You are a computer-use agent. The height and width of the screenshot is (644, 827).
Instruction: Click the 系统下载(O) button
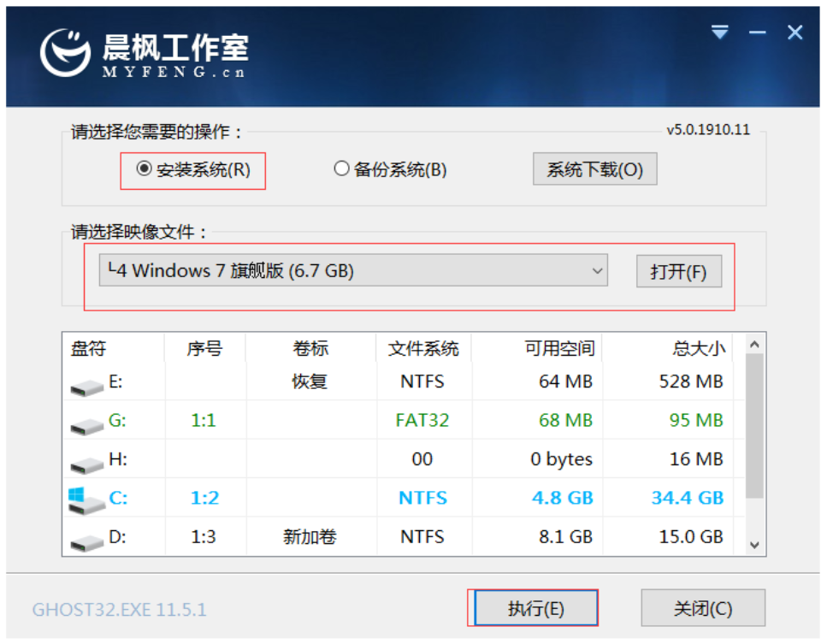[x=595, y=169]
